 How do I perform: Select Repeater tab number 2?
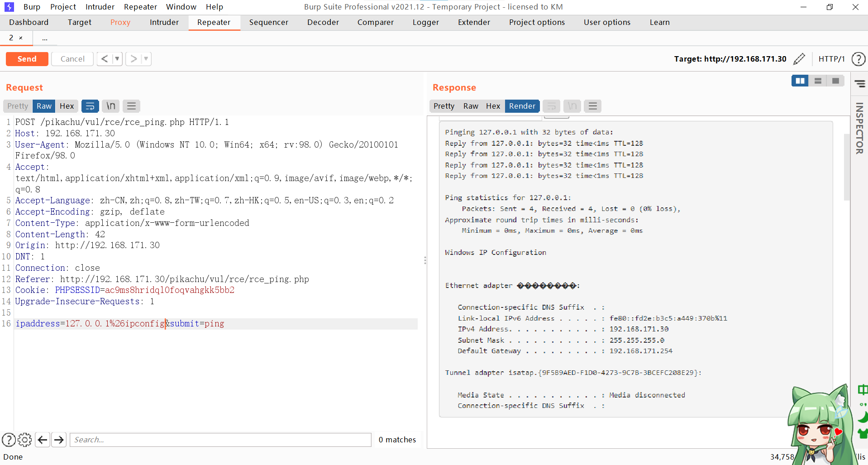pyautogui.click(x=11, y=38)
